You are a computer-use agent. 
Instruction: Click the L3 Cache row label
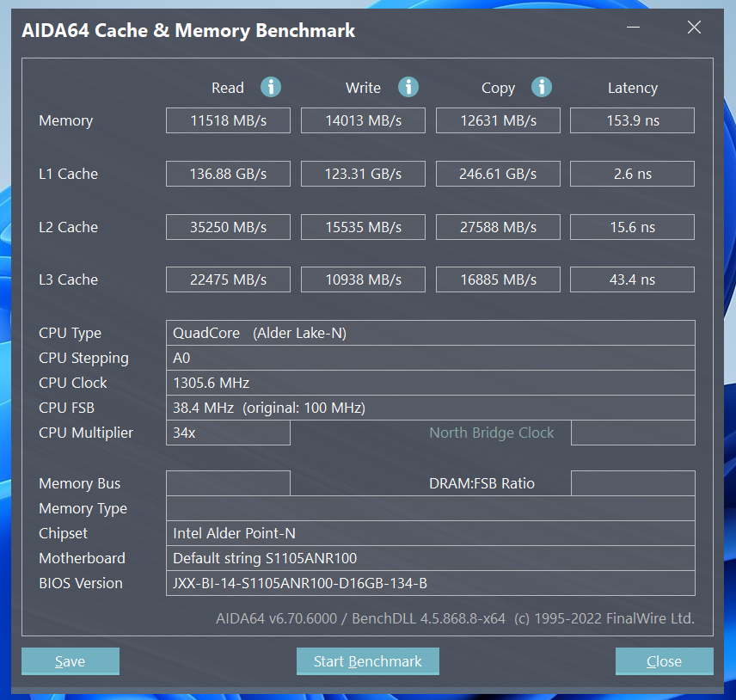coord(69,279)
